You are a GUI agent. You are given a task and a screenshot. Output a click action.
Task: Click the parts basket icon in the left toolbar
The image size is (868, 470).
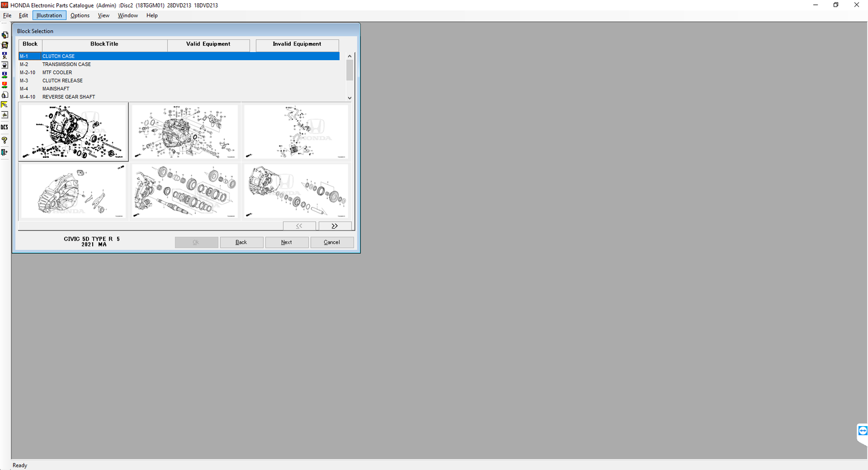[5, 46]
